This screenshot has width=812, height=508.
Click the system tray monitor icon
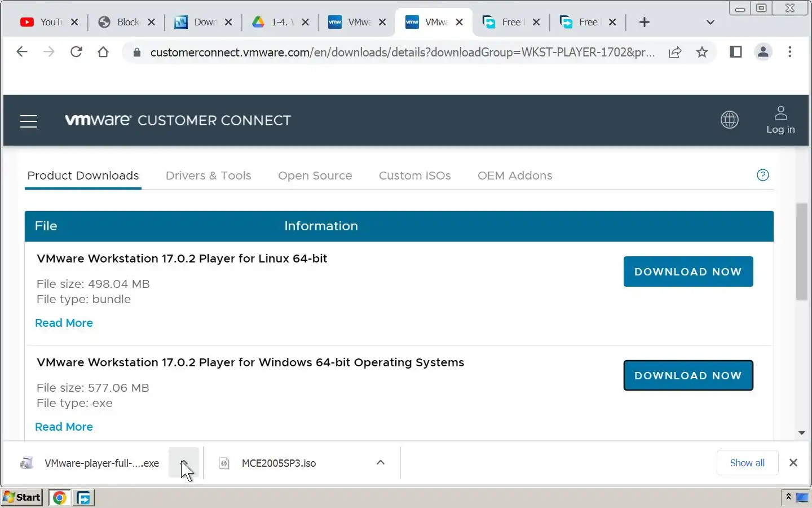(x=802, y=497)
